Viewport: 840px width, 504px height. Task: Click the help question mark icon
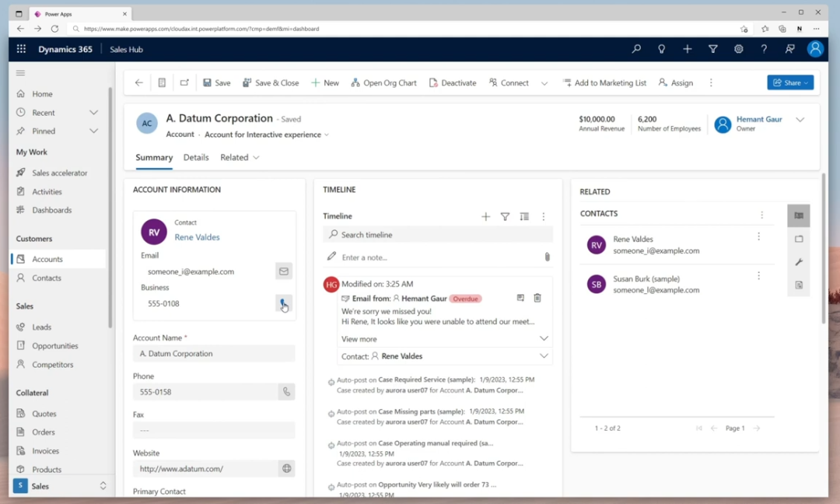pyautogui.click(x=764, y=49)
